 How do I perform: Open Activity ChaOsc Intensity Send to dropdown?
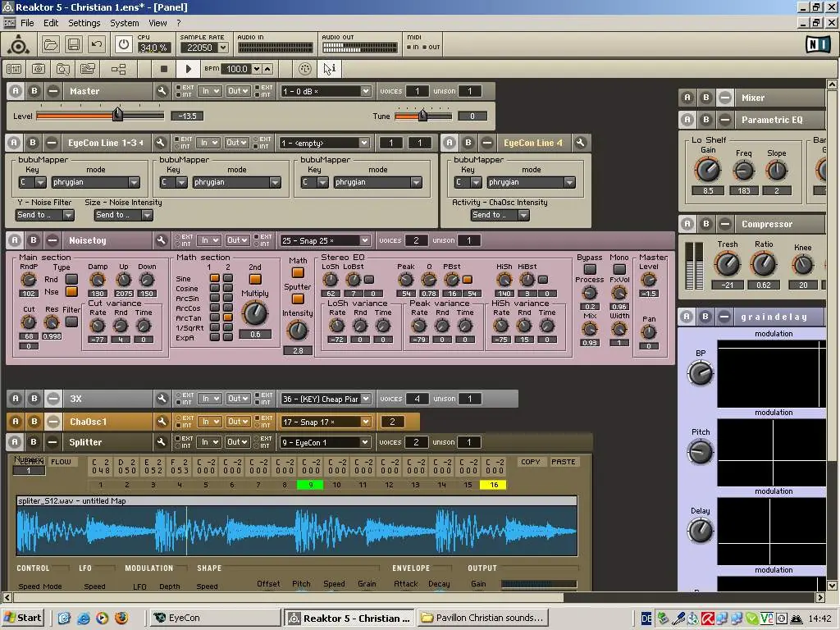(x=500, y=215)
